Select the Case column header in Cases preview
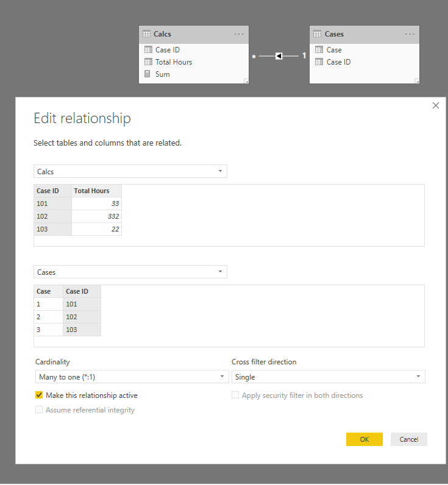Image resolution: width=448 pixels, height=485 pixels. [49, 291]
